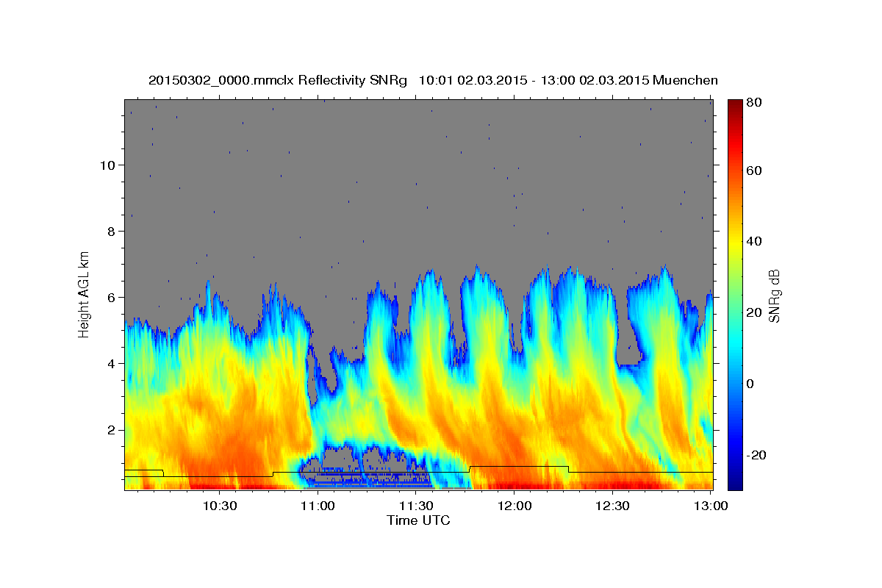This screenshot has height=588, width=882.
Task: Click the 'SNRg dB' colorbar label
Action: pos(773,296)
